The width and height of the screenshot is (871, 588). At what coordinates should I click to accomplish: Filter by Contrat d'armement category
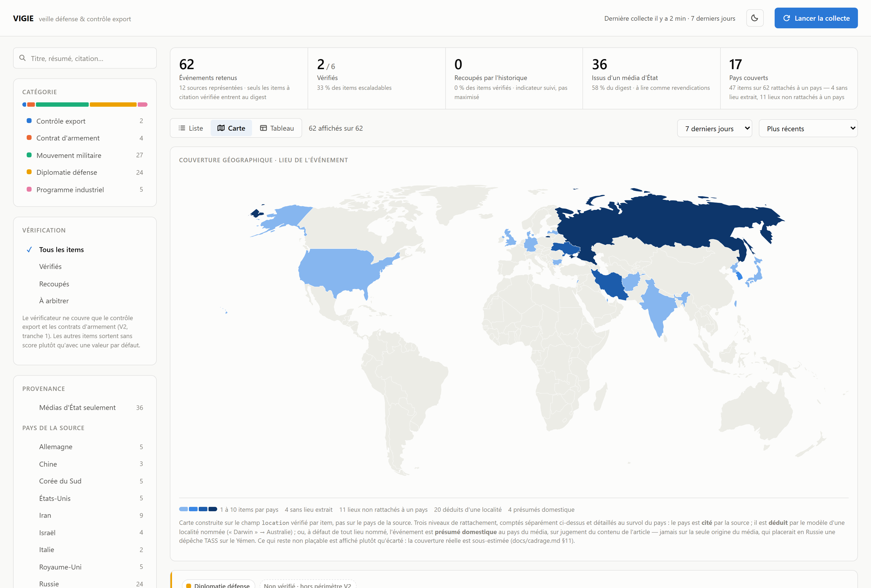(x=85, y=138)
